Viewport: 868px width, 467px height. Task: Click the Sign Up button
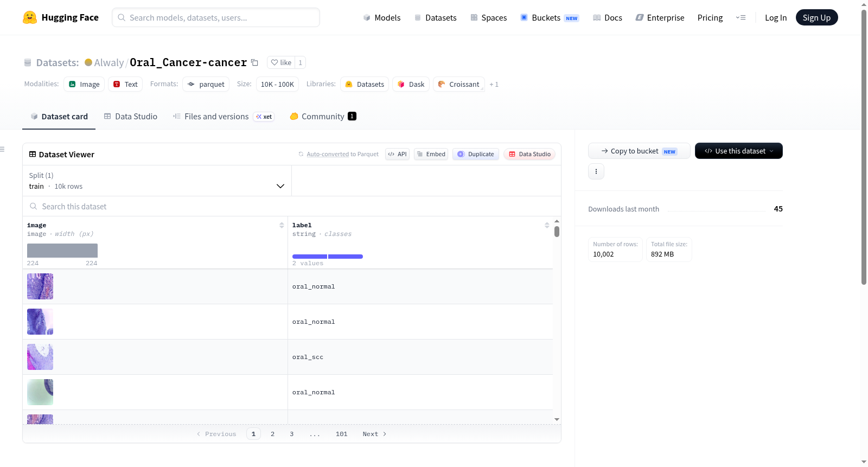816,17
